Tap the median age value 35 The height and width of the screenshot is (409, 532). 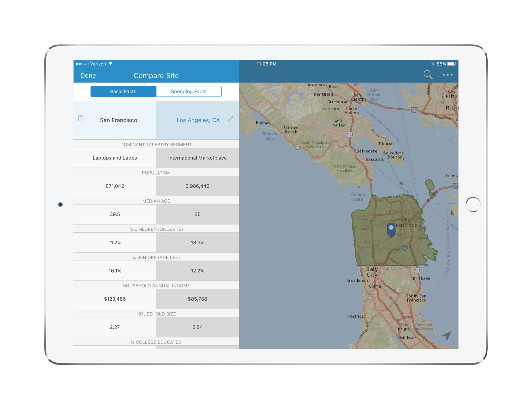tap(198, 214)
